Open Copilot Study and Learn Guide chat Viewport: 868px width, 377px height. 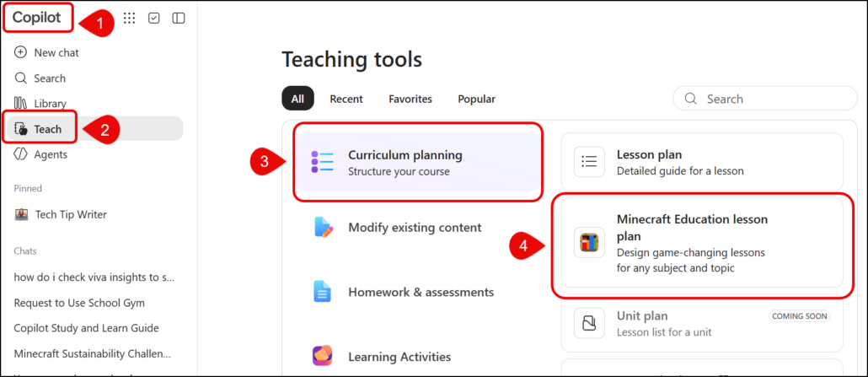pos(86,328)
